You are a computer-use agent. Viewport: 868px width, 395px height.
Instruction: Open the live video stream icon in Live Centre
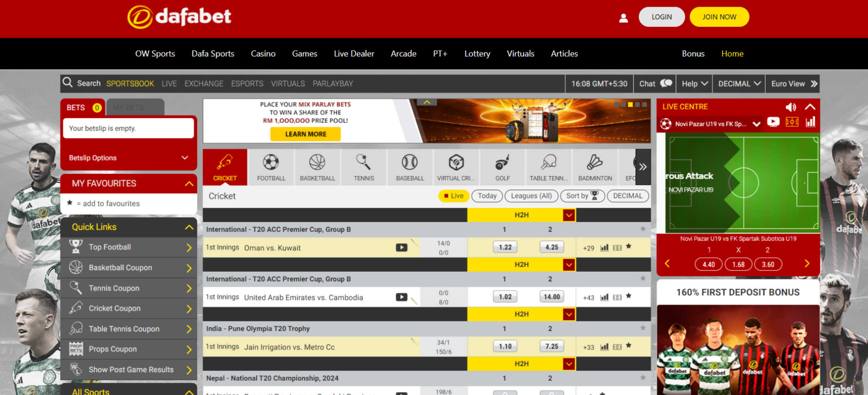coord(773,122)
